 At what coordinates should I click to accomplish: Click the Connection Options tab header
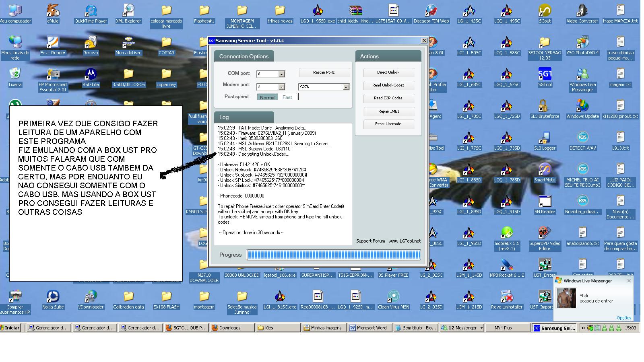point(244,56)
